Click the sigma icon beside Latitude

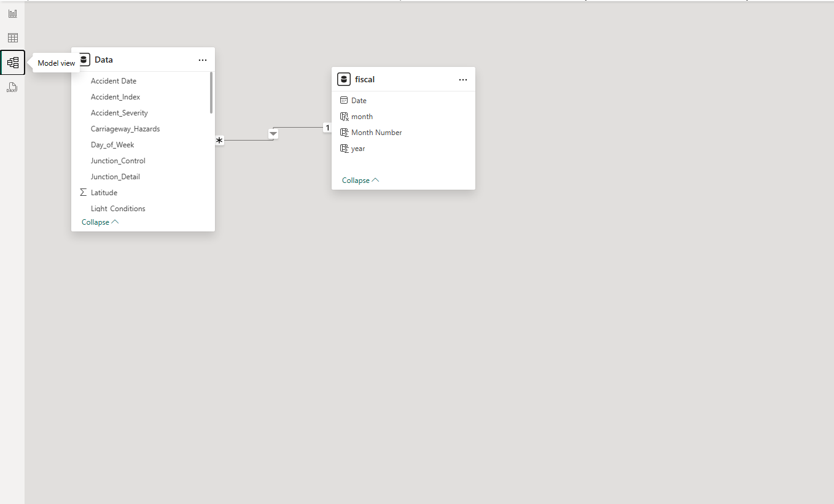pyautogui.click(x=84, y=193)
